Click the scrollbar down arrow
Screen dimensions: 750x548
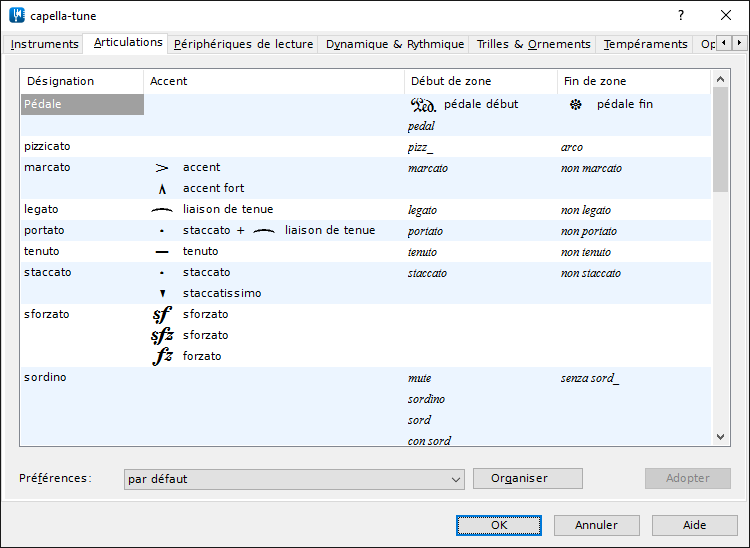[721, 437]
